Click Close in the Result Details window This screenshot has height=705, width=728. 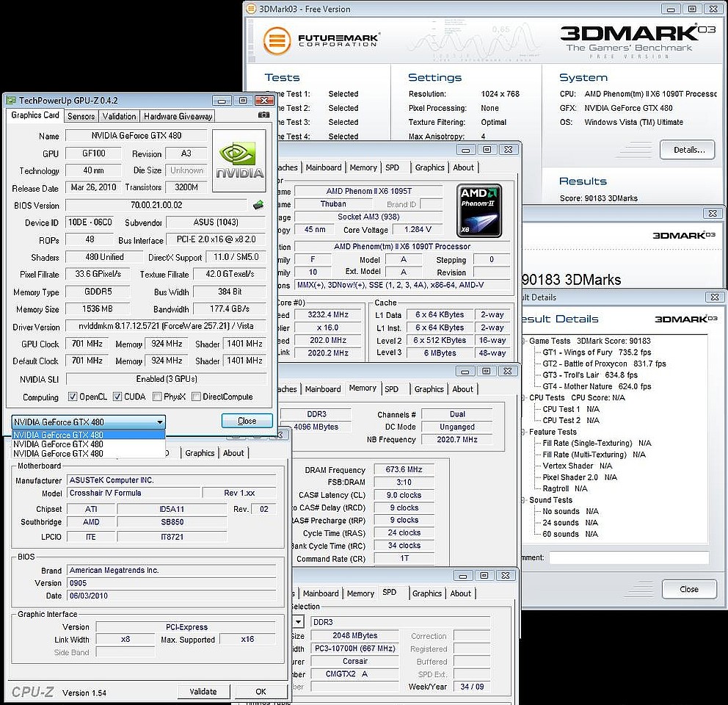(689, 589)
